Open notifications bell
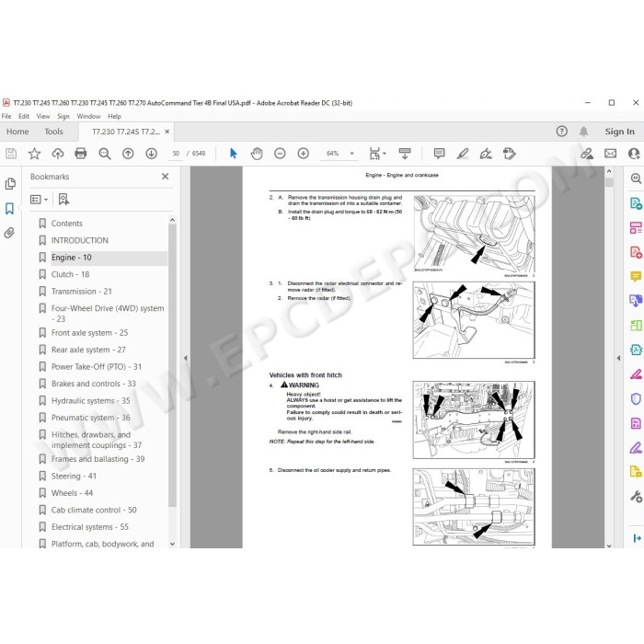Screen dimensions: 644x644 pos(583,132)
